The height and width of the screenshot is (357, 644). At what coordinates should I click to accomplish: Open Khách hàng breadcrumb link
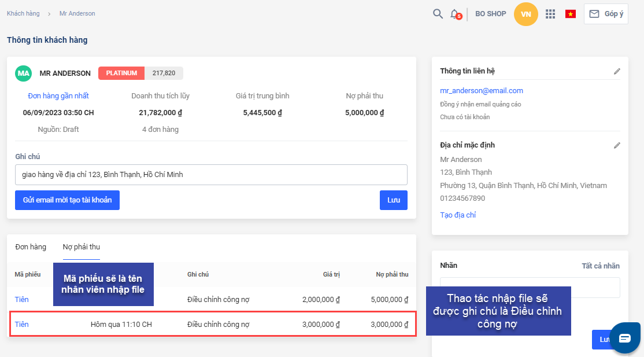pyautogui.click(x=23, y=13)
